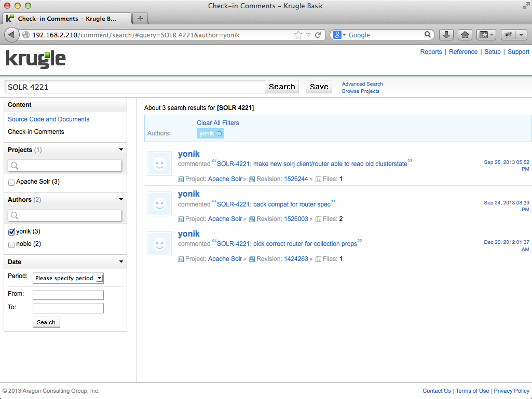
Task: Click the SOLR 4221 query field
Action: [135, 87]
